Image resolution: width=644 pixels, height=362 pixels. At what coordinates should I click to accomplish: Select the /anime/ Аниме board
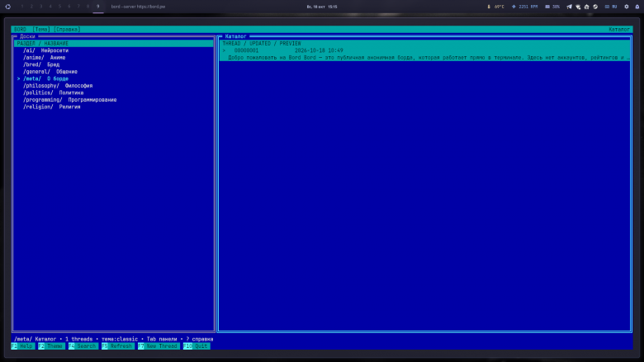pyautogui.click(x=114, y=58)
